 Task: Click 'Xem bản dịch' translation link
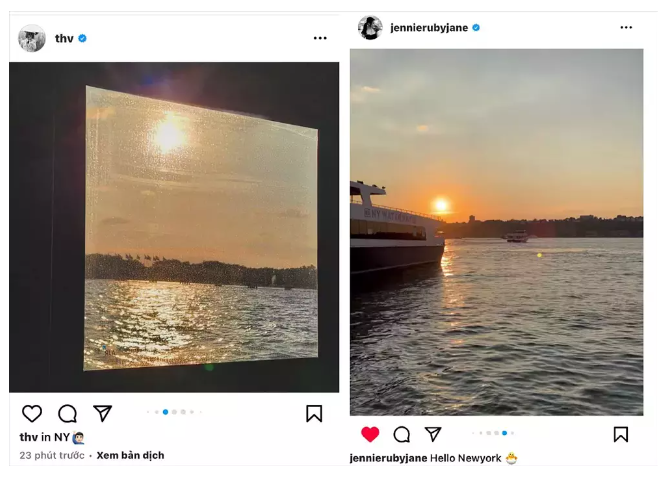[x=130, y=455]
